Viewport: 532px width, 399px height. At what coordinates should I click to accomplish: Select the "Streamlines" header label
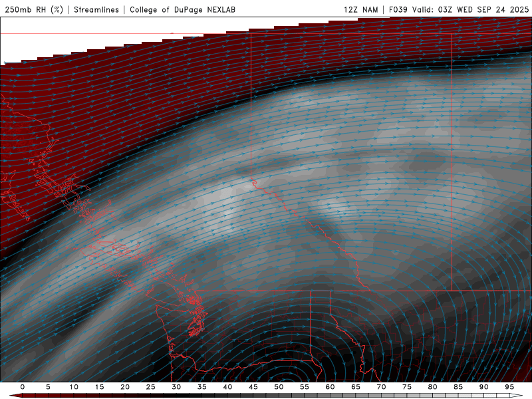pyautogui.click(x=96, y=9)
